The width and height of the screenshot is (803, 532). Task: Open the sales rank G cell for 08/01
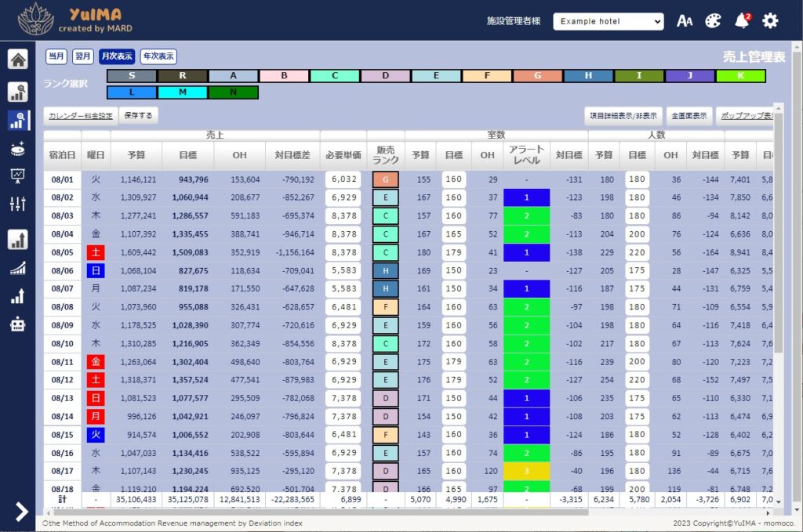(x=385, y=179)
